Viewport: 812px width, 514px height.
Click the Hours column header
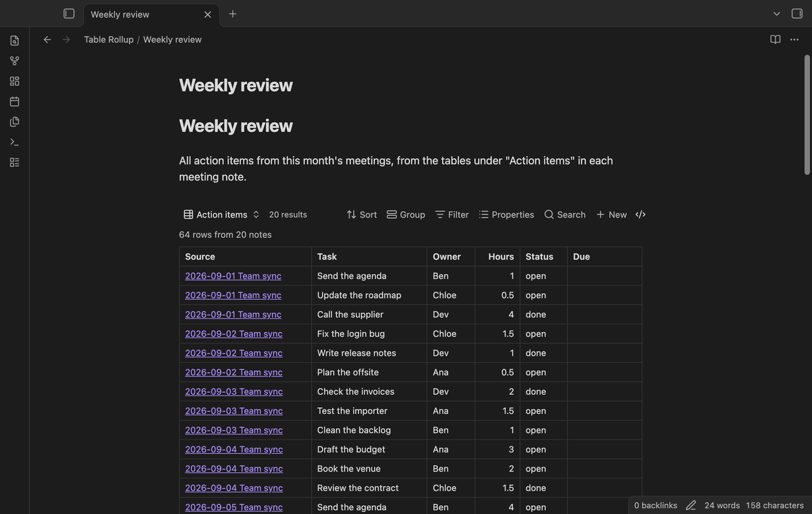(x=497, y=256)
